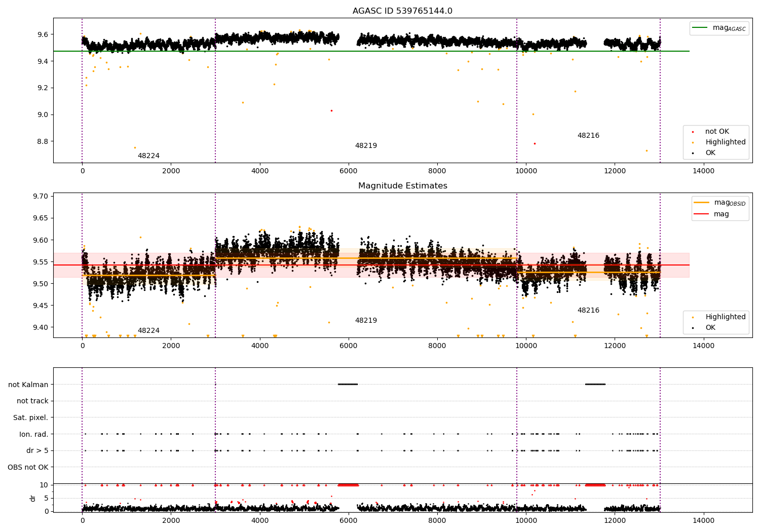The height and width of the screenshot is (532, 760).
Task: Click the 'Ion. rad.' row label
Action: pyautogui.click(x=34, y=434)
